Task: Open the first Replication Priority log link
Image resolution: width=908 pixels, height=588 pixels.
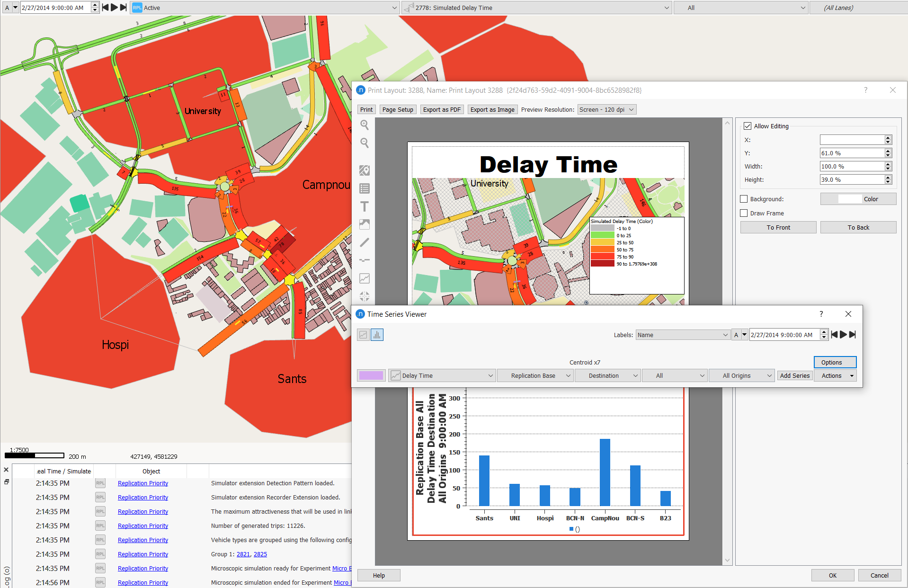Action: [x=143, y=483]
